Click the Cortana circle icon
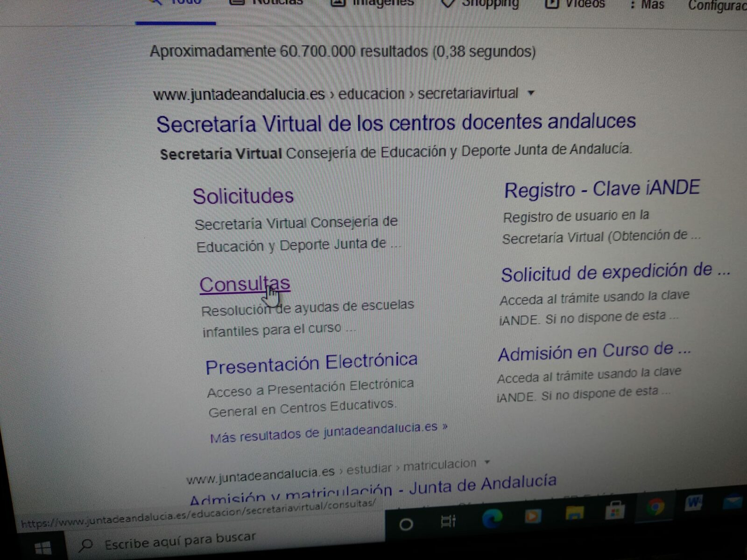747x560 pixels. click(x=406, y=525)
